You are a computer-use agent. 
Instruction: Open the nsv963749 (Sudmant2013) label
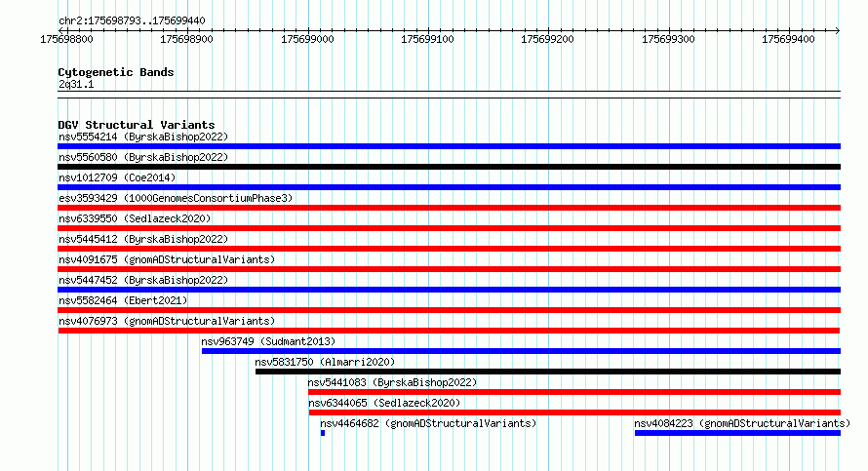(268, 341)
